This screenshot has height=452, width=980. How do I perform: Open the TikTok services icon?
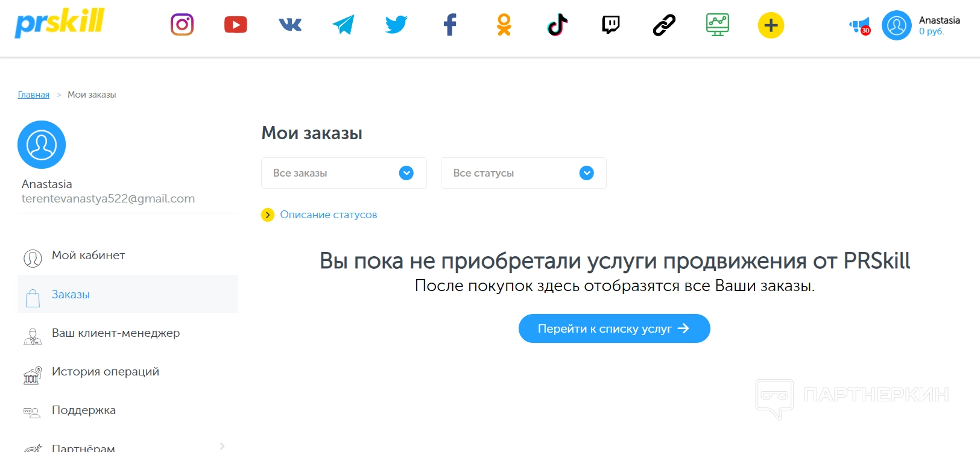point(557,25)
